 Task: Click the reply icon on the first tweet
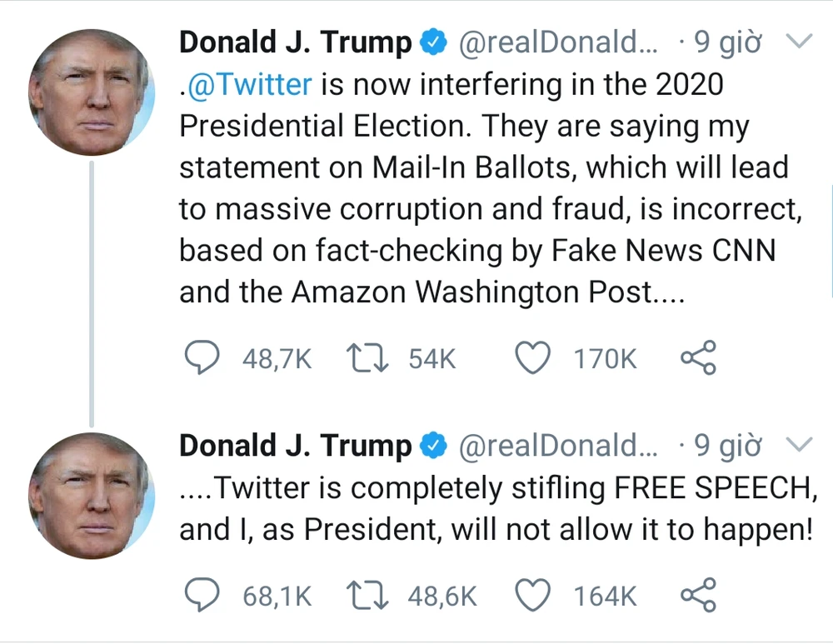point(201,359)
